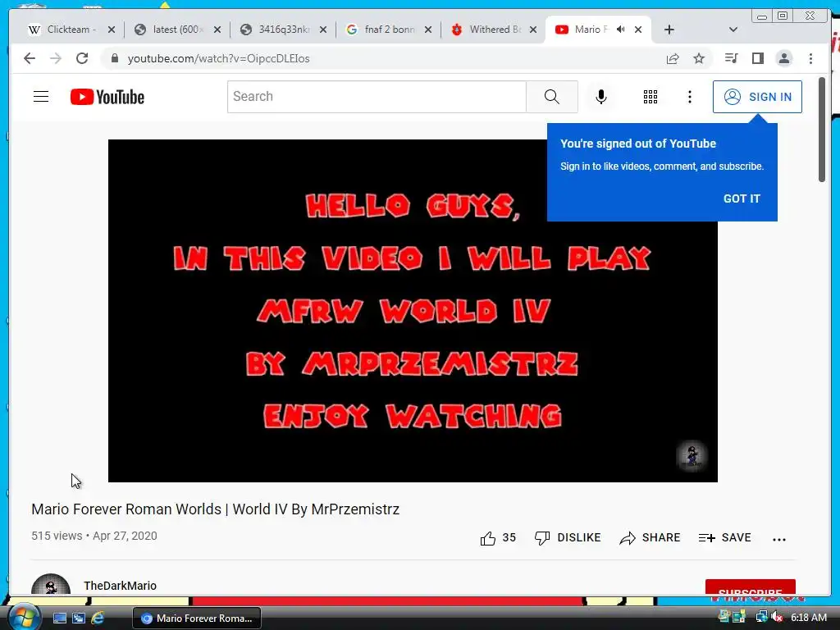The height and width of the screenshot is (630, 840).
Task: Open the SHARE options
Action: (x=650, y=538)
